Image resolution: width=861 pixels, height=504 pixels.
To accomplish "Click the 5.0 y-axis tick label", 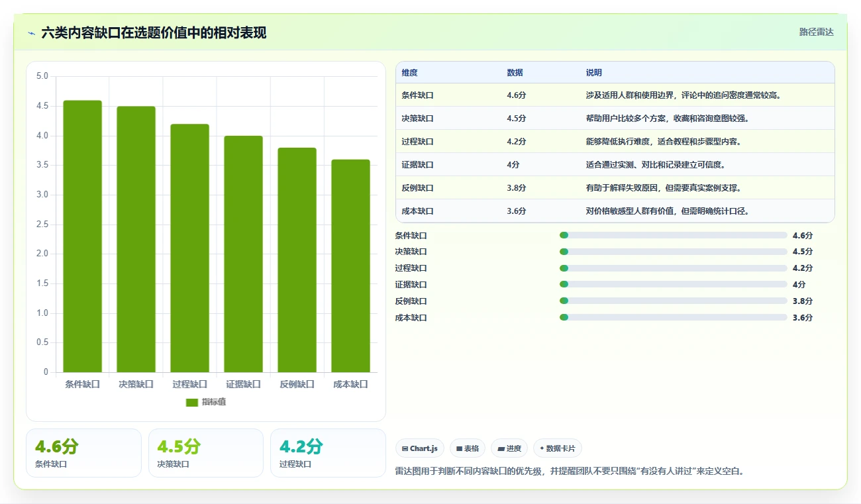I will click(42, 76).
